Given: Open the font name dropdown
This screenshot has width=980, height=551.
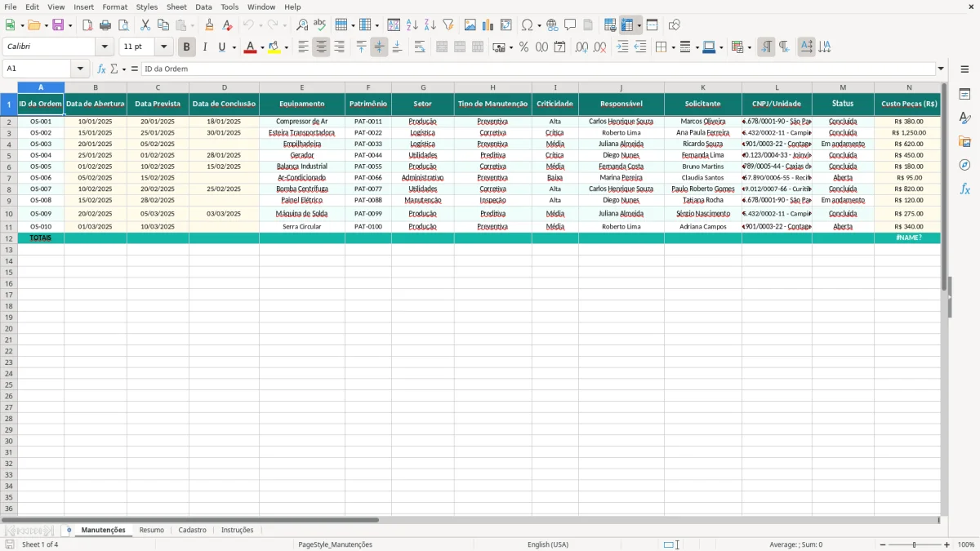Looking at the screenshot, I should pos(105,47).
